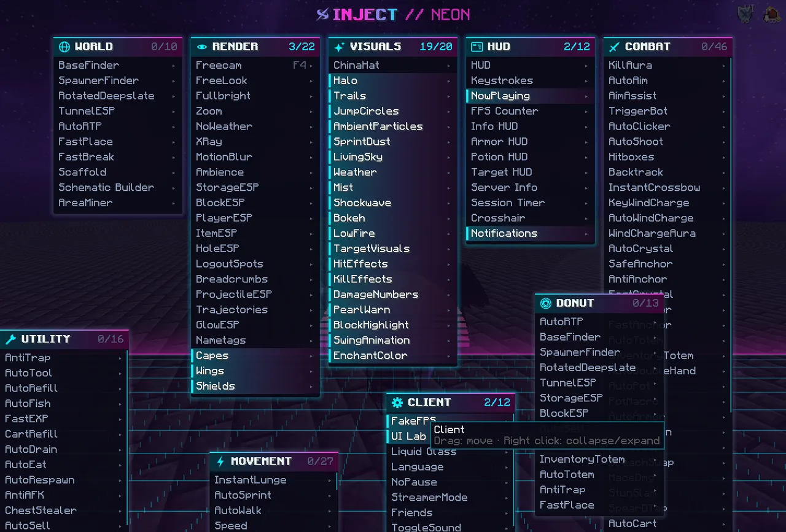Click the brown bell icon at top right
Viewport: 786px width, 532px height.
coord(772,14)
